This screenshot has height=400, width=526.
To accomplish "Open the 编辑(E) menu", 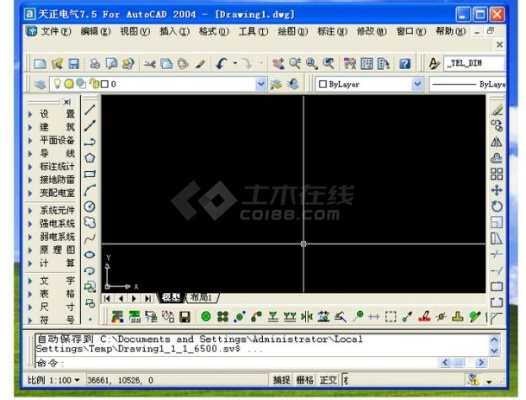I will click(x=96, y=32).
